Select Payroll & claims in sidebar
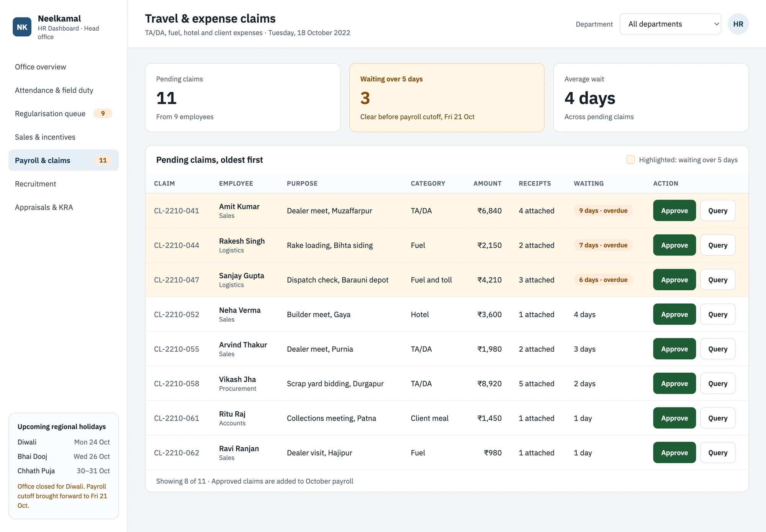The width and height of the screenshot is (766, 532). click(64, 160)
